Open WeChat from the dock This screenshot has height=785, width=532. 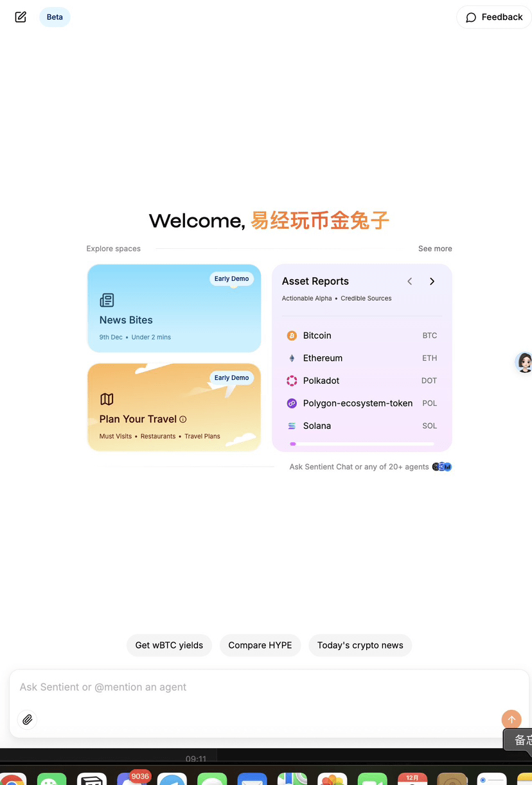click(x=51, y=779)
